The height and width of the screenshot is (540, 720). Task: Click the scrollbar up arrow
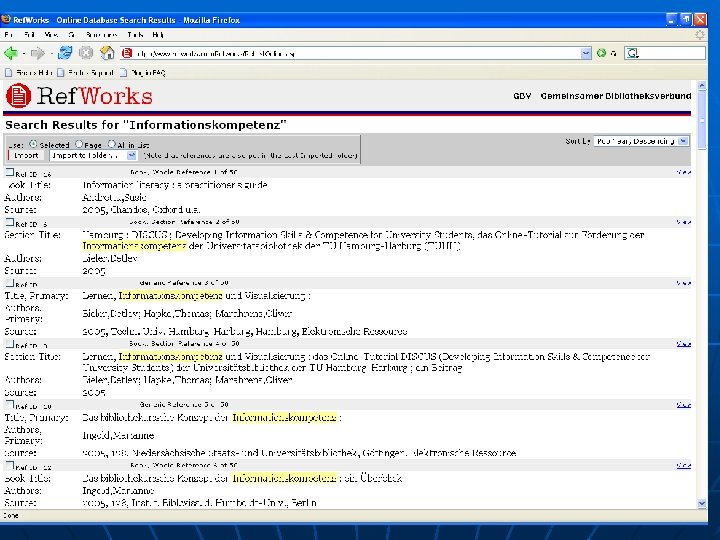pyautogui.click(x=702, y=85)
